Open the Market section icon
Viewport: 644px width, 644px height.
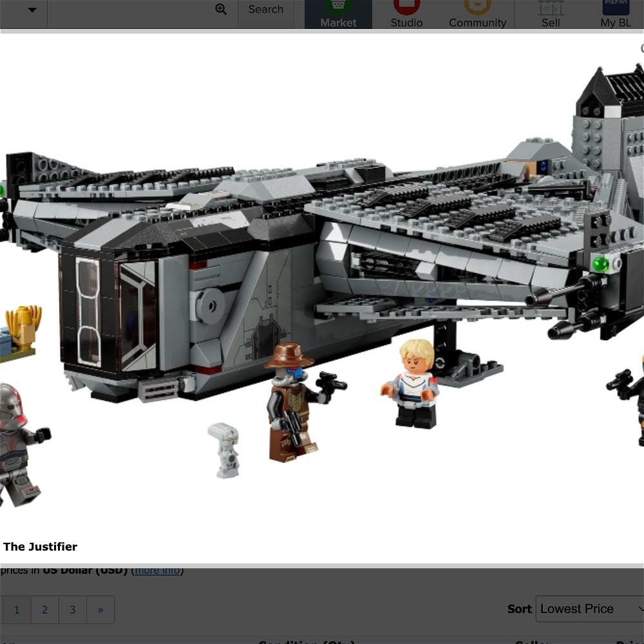338,14
